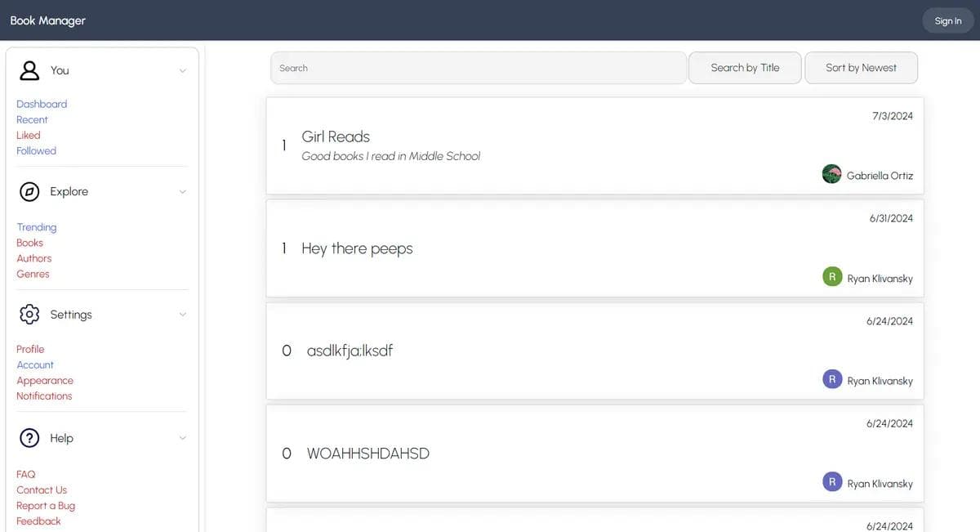Click Ryan Klivansky's avatar on asdlkfja:lksdf
The image size is (980, 532).
[x=831, y=379]
